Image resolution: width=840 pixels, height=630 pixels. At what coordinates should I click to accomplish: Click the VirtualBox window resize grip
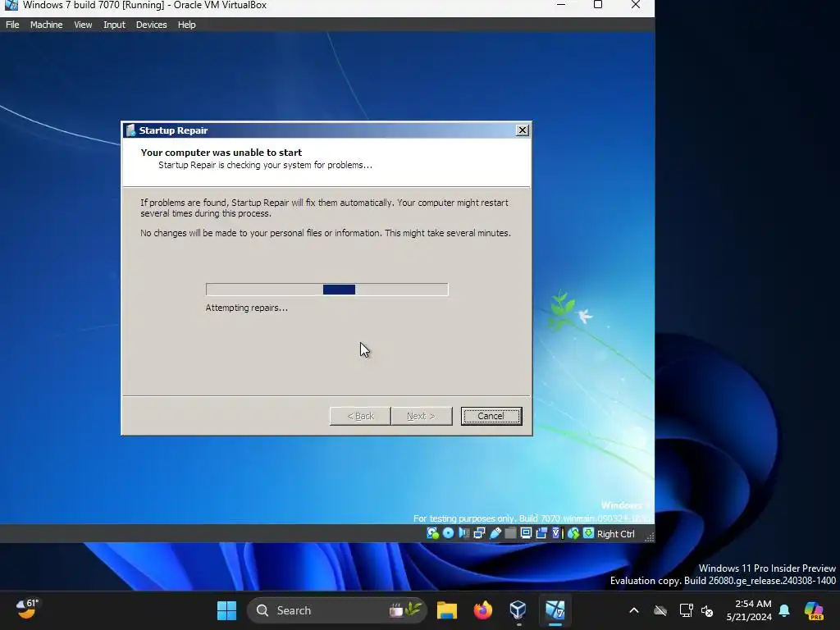pos(650,537)
